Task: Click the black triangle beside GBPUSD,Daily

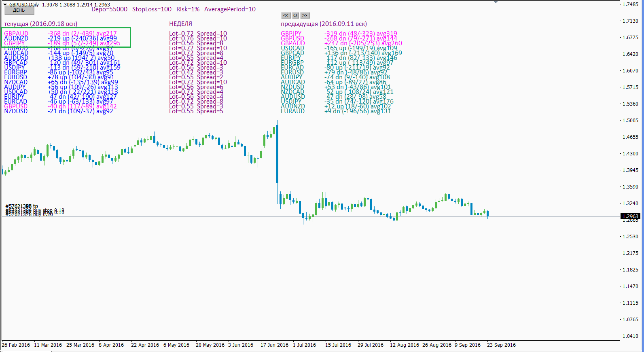Action: point(5,4)
